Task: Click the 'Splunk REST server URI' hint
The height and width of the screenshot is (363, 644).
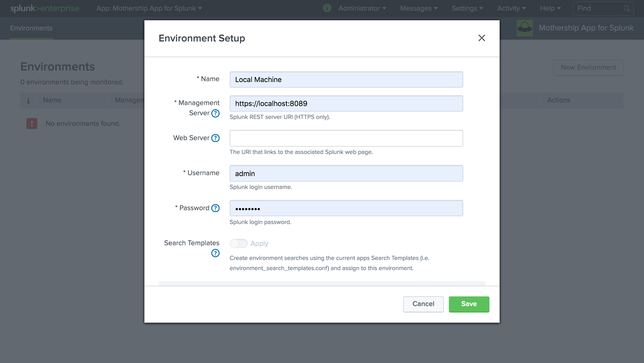Action: coord(280,117)
